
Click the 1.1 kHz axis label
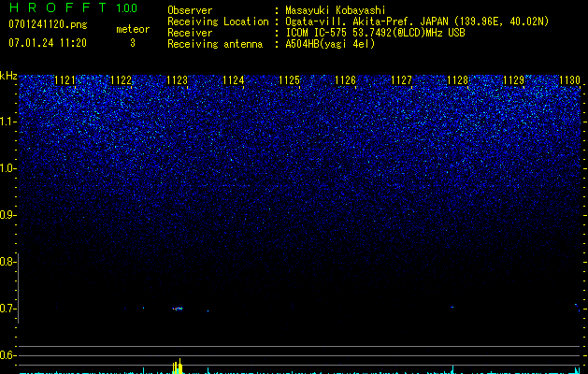(7, 122)
